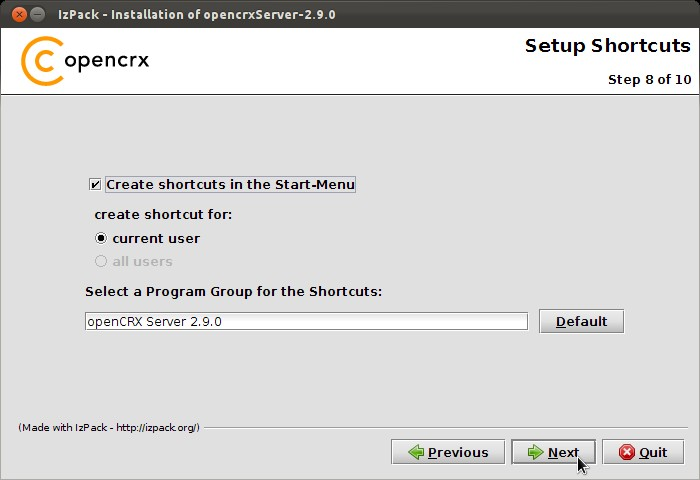The width and height of the screenshot is (700, 480).
Task: Click the 'Create shortcuts in the Start-Menu' label
Action: click(x=230, y=184)
